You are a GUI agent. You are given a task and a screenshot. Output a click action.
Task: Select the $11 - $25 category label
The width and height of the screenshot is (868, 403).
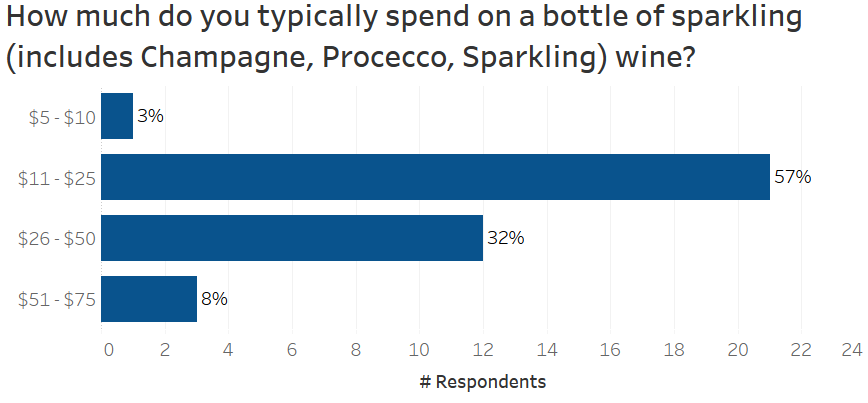coord(58,178)
